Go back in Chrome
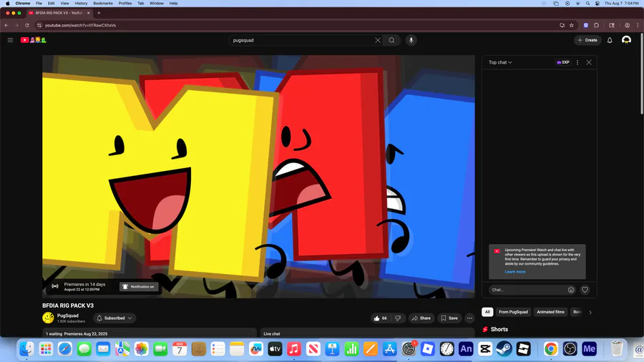Viewport: 644px width, 362px height. (6, 25)
